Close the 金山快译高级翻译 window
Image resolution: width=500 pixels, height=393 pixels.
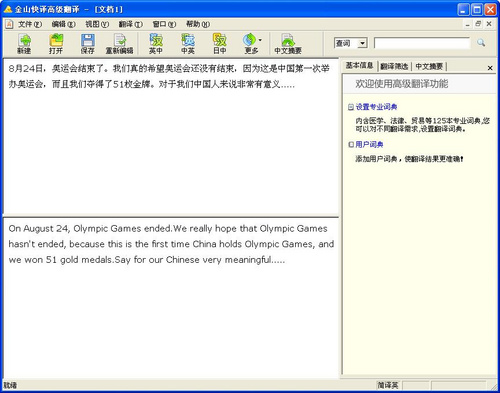point(490,9)
